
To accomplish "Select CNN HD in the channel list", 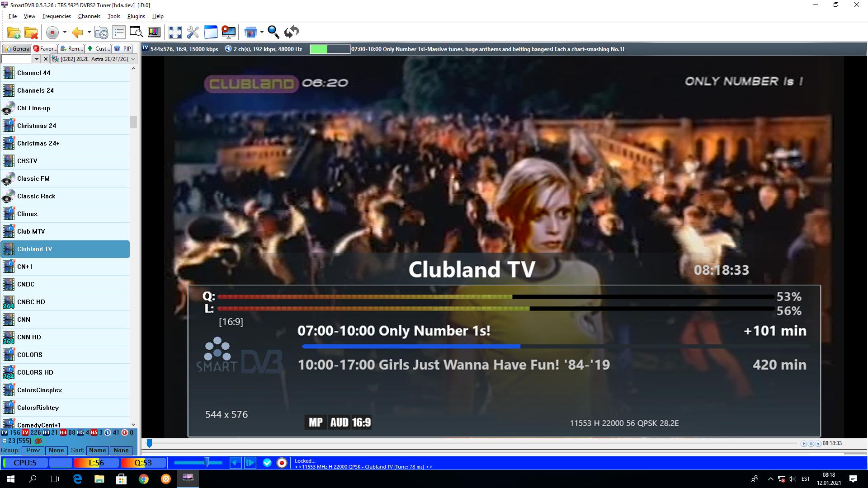I will [29, 337].
